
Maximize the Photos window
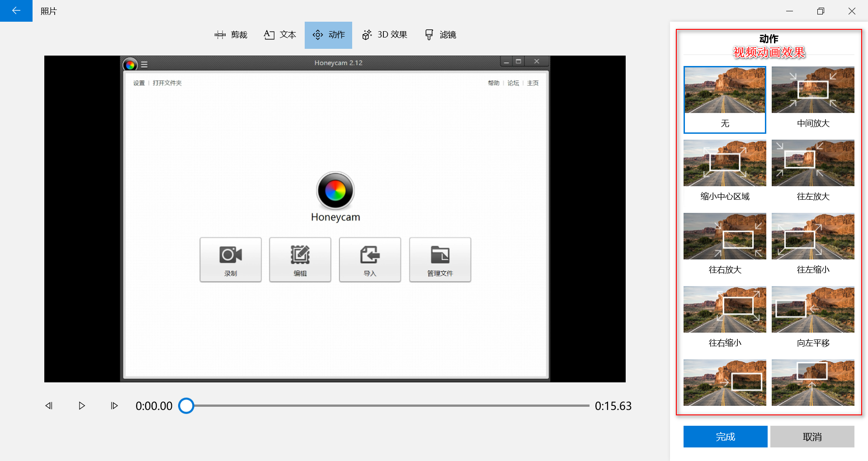(821, 11)
